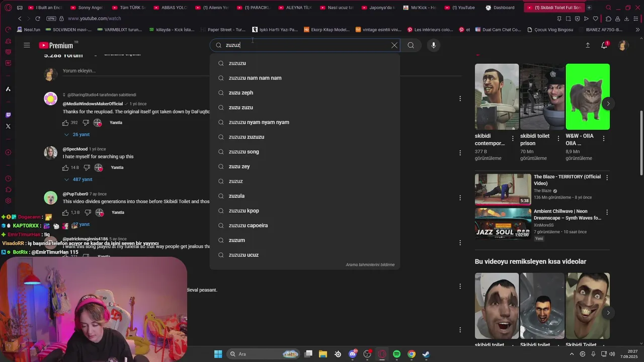Switch to the "Mo'Kick" tab
Viewport: 644px width, 362px height.
pos(420,8)
